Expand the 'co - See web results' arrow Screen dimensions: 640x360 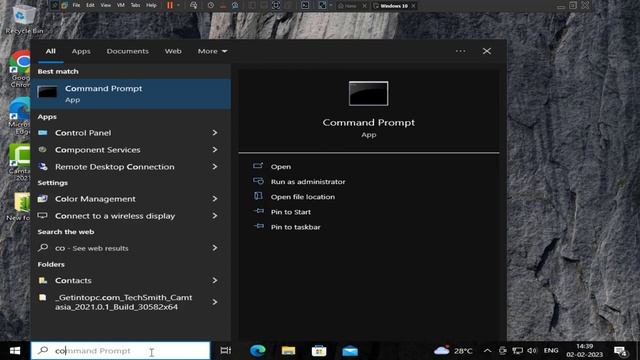[215, 248]
